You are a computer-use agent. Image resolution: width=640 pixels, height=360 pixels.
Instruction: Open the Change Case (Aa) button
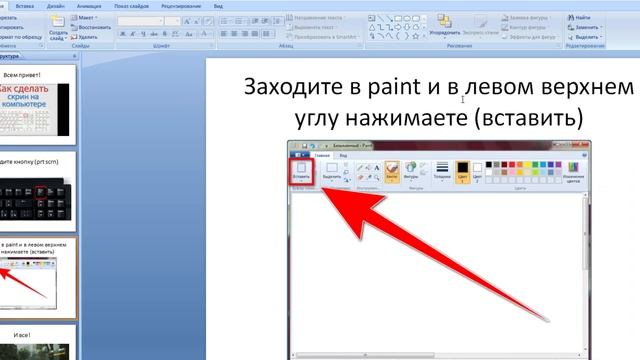[x=189, y=34]
